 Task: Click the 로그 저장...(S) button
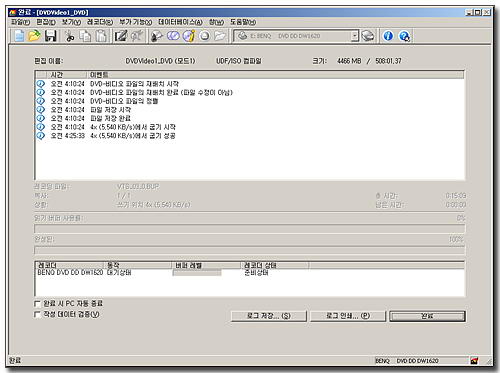point(269,316)
